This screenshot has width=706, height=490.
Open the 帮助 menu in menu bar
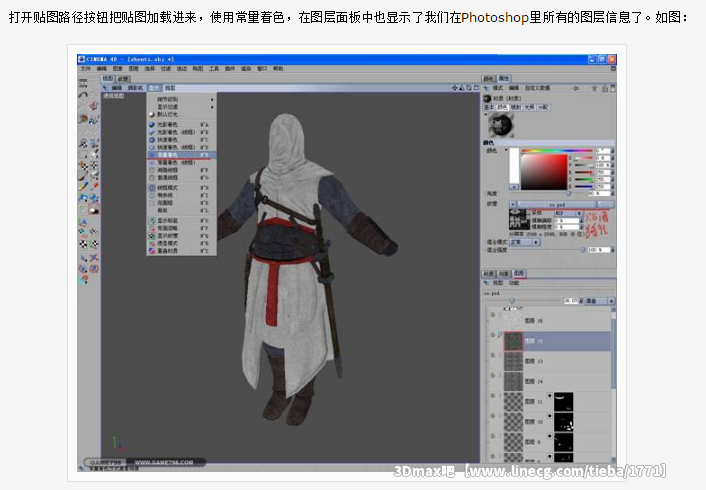[278, 68]
